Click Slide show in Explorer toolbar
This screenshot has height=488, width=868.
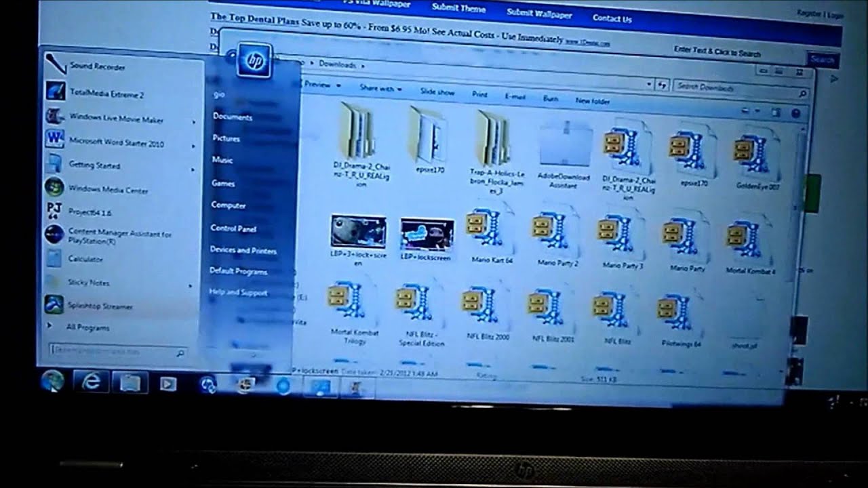[437, 91]
